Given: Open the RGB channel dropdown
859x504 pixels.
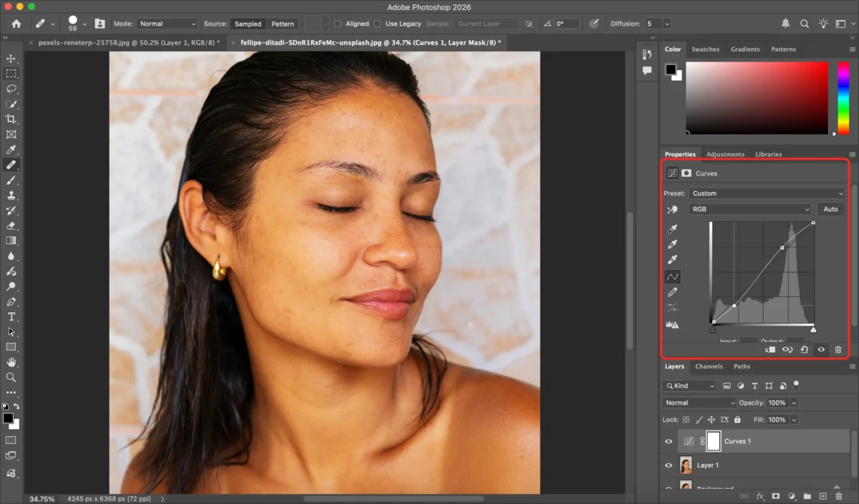Looking at the screenshot, I should tap(749, 209).
